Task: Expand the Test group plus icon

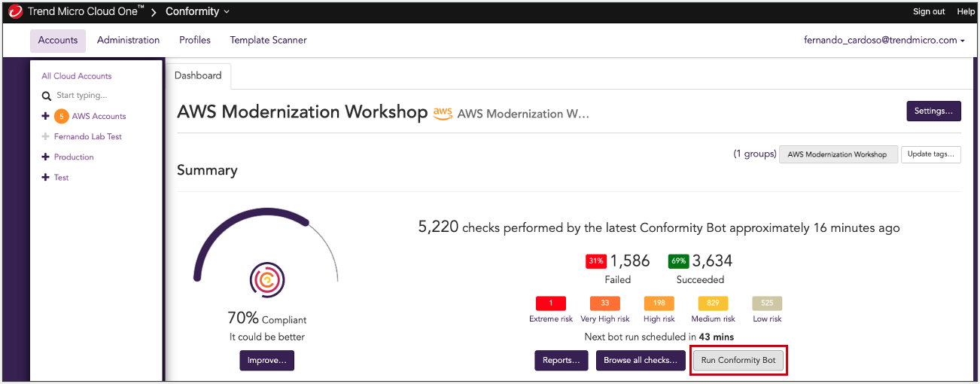Action: pos(46,178)
